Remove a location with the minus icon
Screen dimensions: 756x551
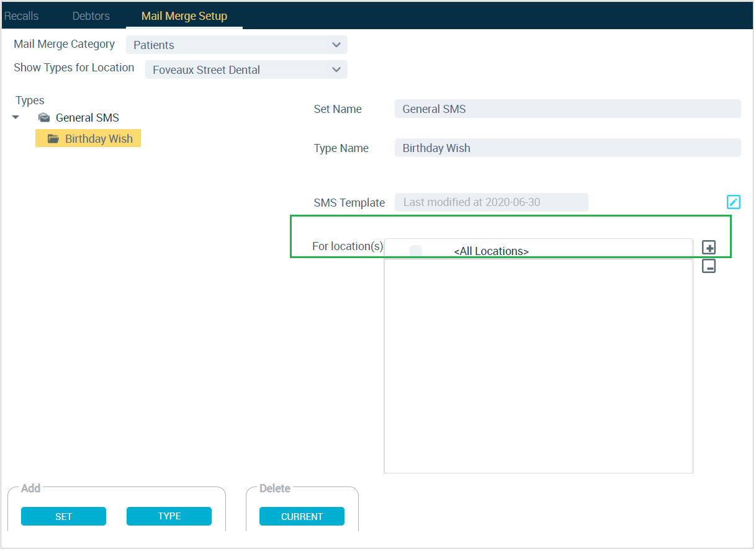709,266
